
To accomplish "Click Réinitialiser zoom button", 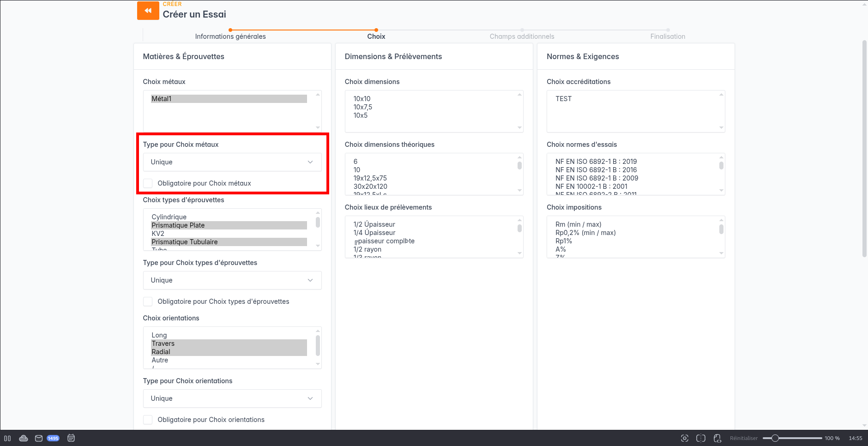I will (744, 438).
